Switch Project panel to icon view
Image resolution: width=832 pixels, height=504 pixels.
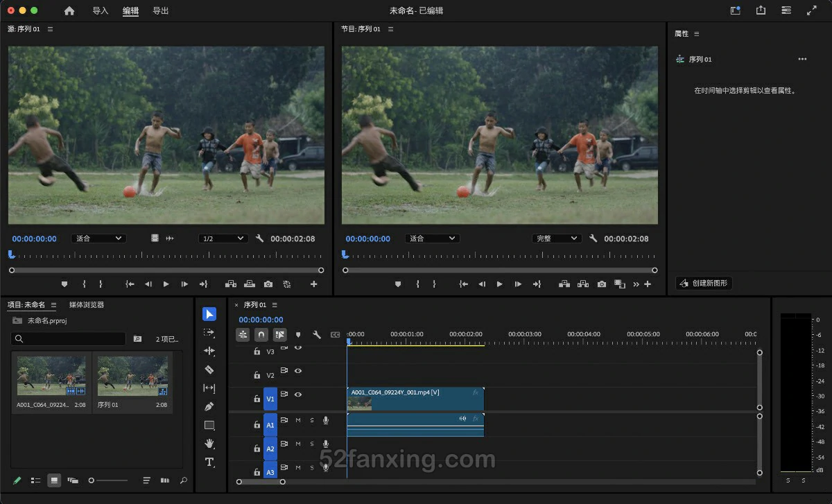click(54, 480)
